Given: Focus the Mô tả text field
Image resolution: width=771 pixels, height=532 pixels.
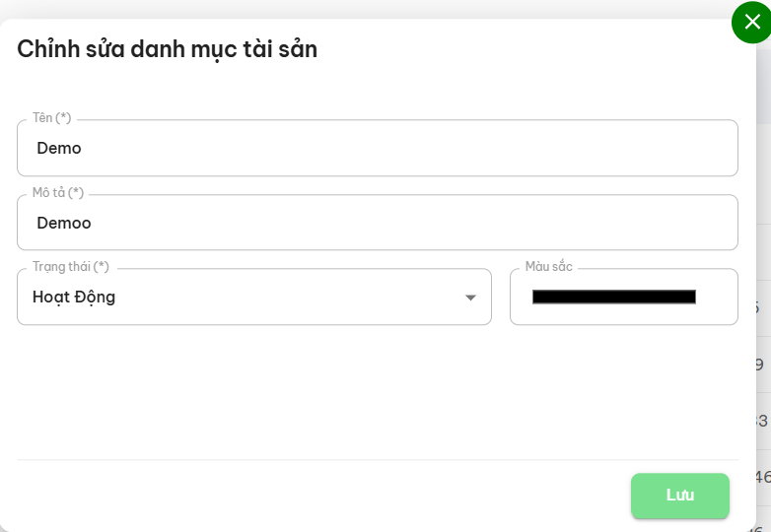Looking at the screenshot, I should coord(377,223).
